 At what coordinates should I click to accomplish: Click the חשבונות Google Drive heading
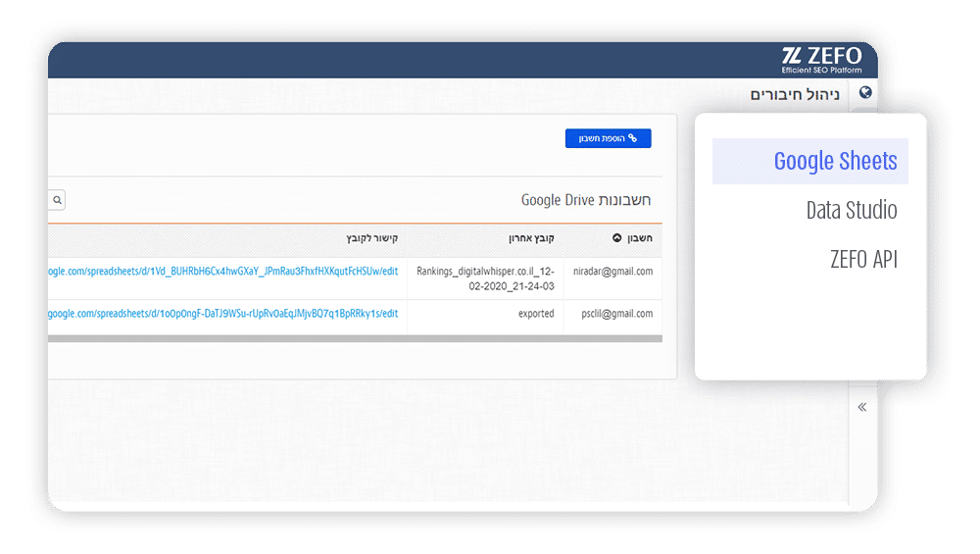click(586, 200)
